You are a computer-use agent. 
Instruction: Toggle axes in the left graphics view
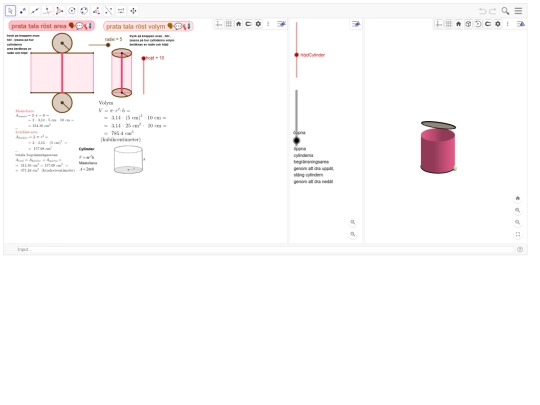[x=219, y=24]
